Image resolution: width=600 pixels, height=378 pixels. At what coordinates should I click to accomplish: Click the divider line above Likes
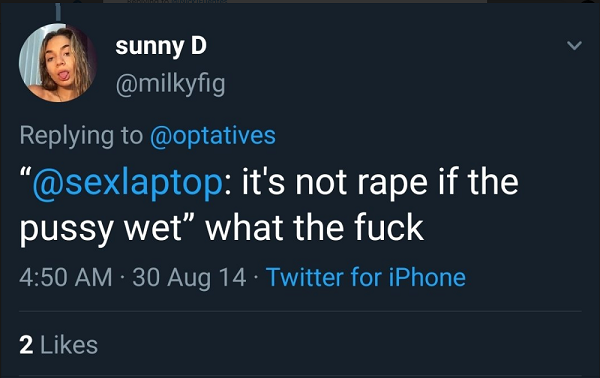(300, 311)
